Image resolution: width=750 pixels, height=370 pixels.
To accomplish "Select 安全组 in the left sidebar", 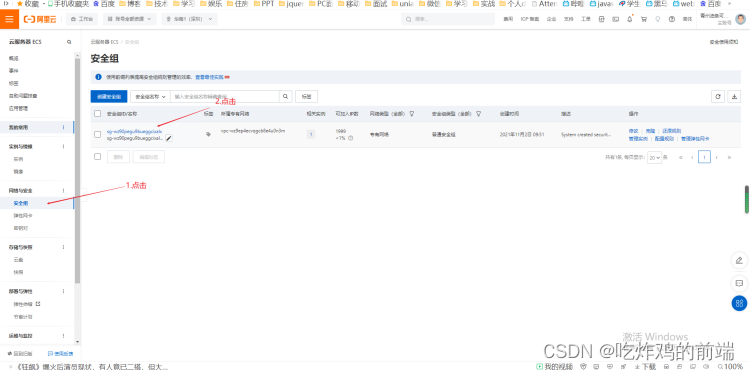I will click(21, 203).
